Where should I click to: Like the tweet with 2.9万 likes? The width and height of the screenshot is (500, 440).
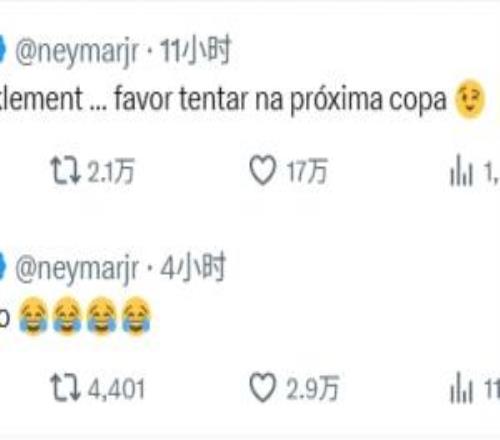[x=263, y=387]
